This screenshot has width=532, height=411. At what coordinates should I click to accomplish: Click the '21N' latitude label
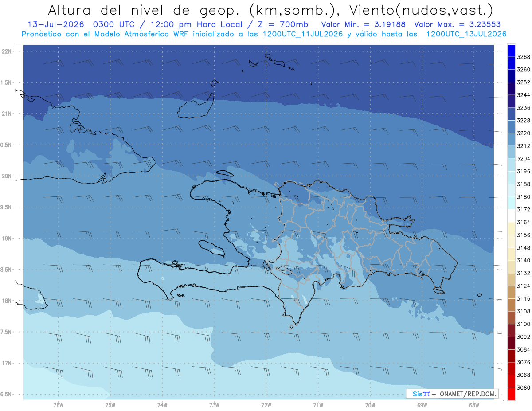(7, 114)
